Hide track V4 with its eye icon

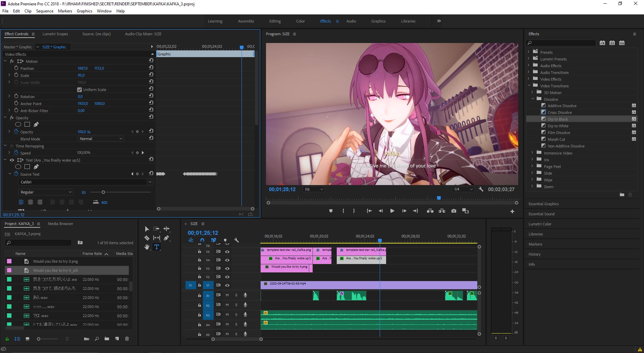227,260
